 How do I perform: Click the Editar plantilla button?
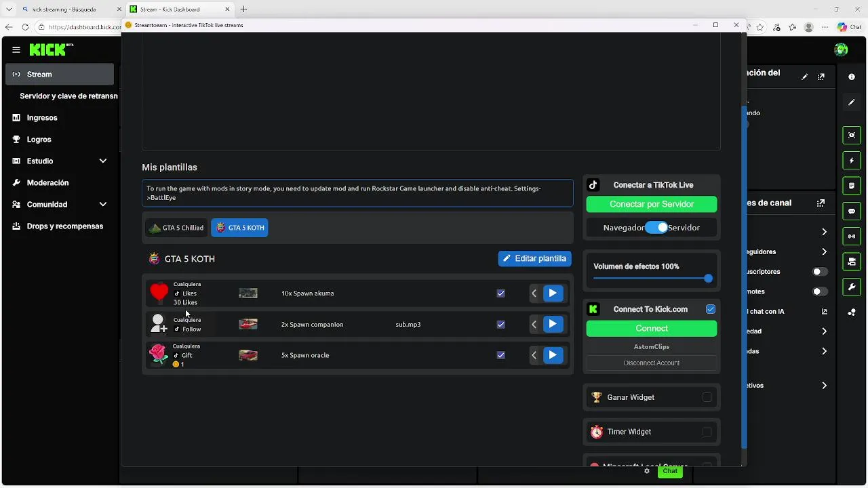[534, 258]
